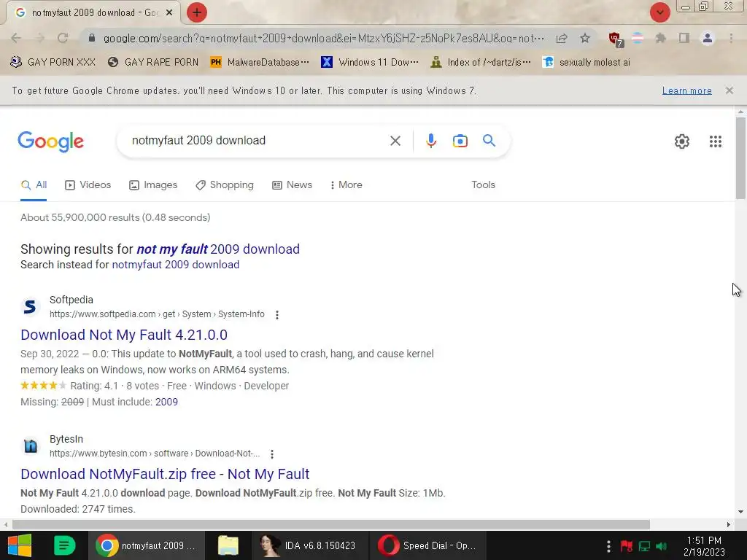Share this page from address bar
The image size is (747, 560).
pyautogui.click(x=562, y=38)
